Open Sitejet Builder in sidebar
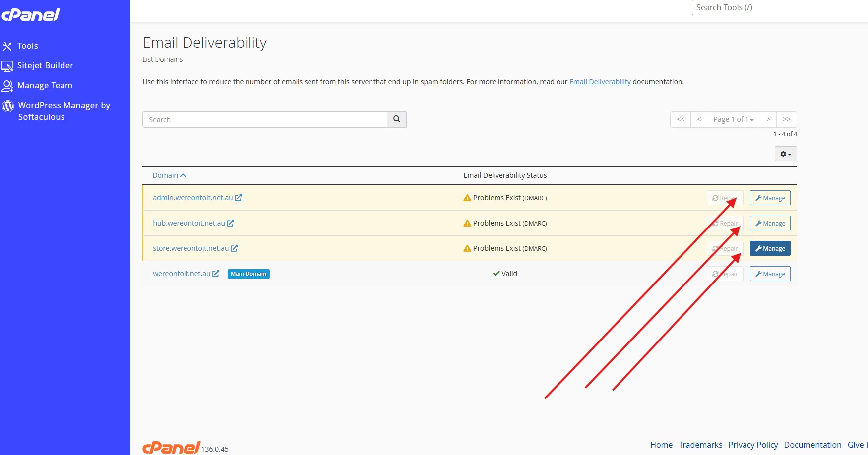This screenshot has width=868, height=455. click(x=45, y=65)
